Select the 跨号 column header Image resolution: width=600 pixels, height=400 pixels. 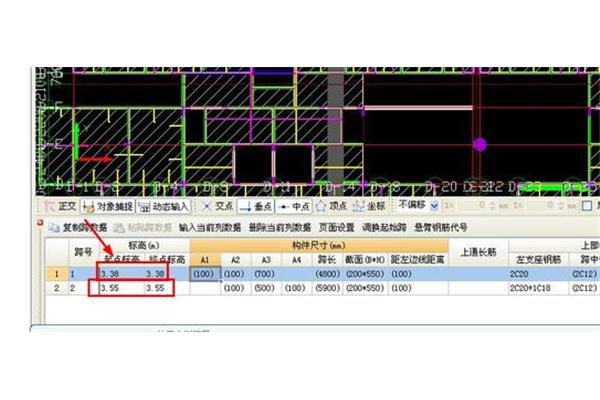click(83, 252)
